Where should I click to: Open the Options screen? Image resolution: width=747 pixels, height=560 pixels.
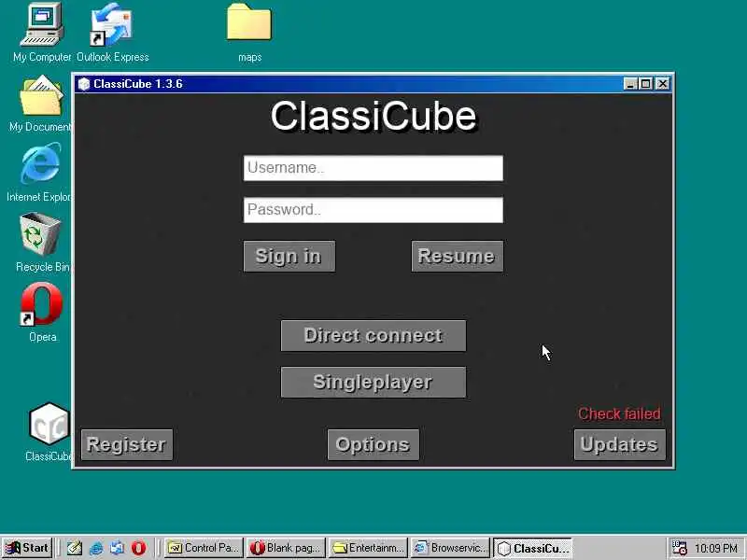click(x=373, y=445)
